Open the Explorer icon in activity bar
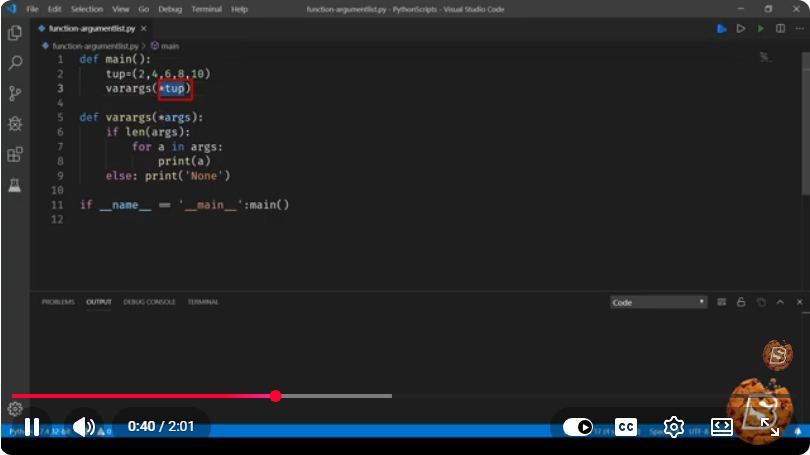This screenshot has height=455, width=810. coord(15,33)
